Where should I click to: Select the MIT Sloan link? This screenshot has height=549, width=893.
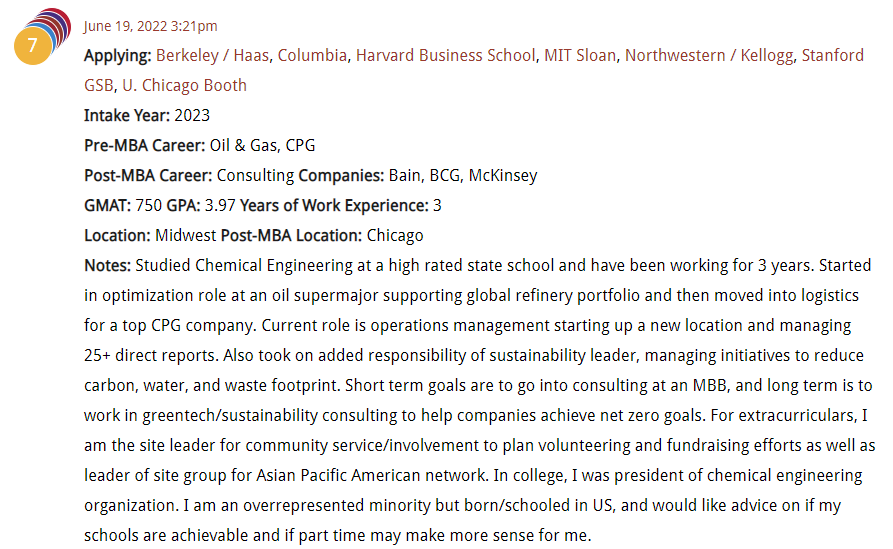click(x=580, y=55)
